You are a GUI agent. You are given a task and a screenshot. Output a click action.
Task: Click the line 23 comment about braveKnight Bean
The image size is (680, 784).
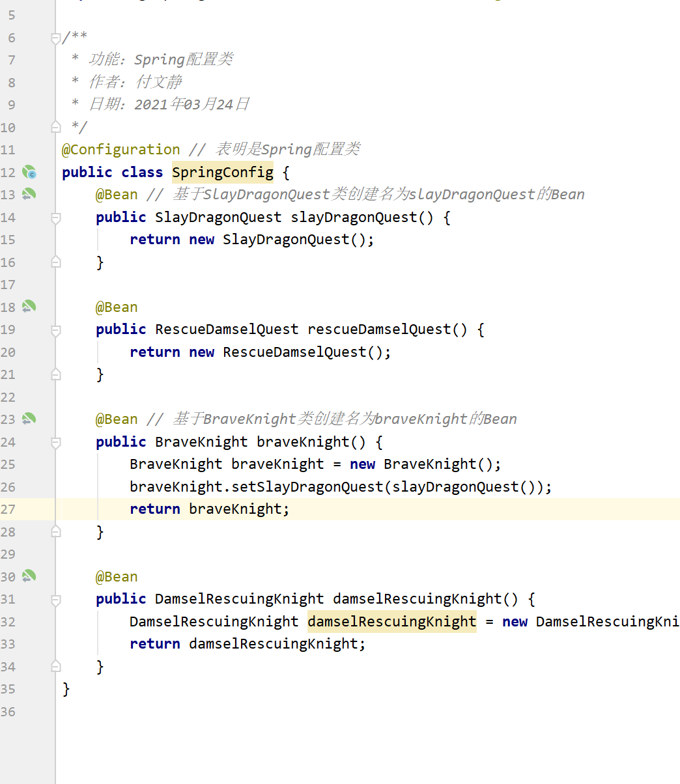point(332,419)
